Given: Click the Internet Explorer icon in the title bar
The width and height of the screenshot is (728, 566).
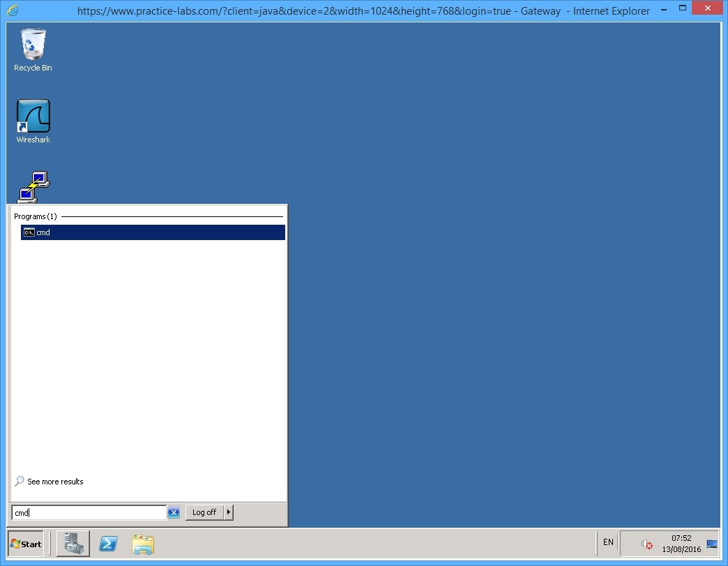Looking at the screenshot, I should pyautogui.click(x=11, y=10).
